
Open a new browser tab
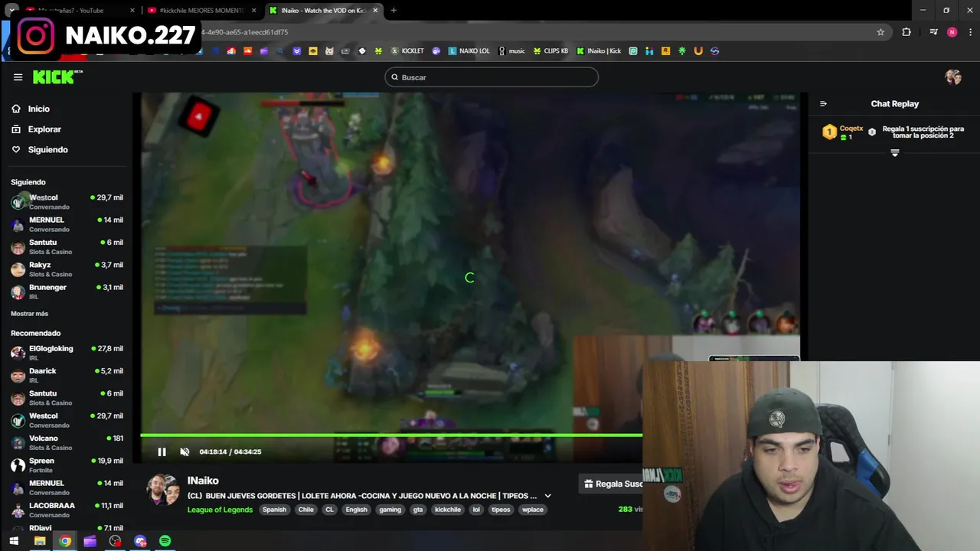(x=394, y=11)
